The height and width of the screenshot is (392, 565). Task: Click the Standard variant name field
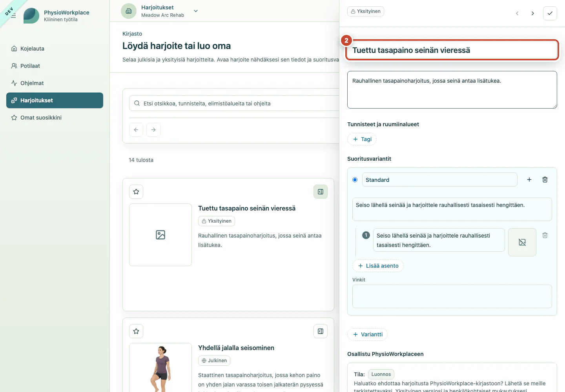pyautogui.click(x=439, y=180)
